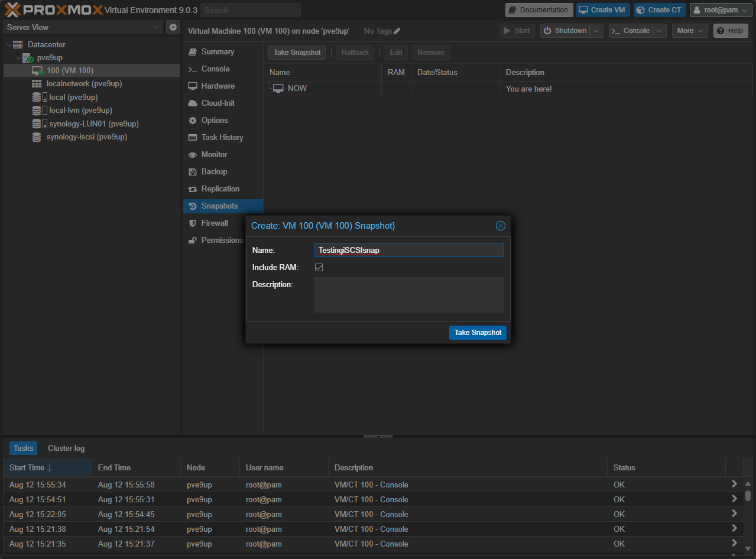
Task: Open the Documentation page
Action: (538, 9)
